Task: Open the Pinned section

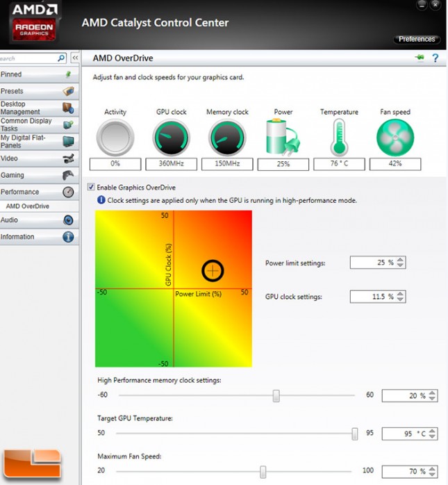Action: point(40,74)
